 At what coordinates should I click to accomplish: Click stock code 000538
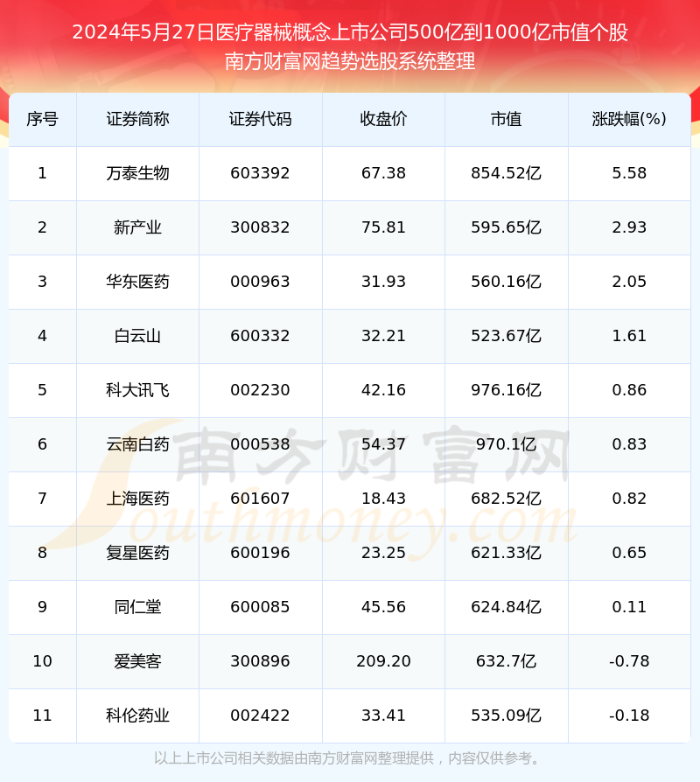click(260, 444)
